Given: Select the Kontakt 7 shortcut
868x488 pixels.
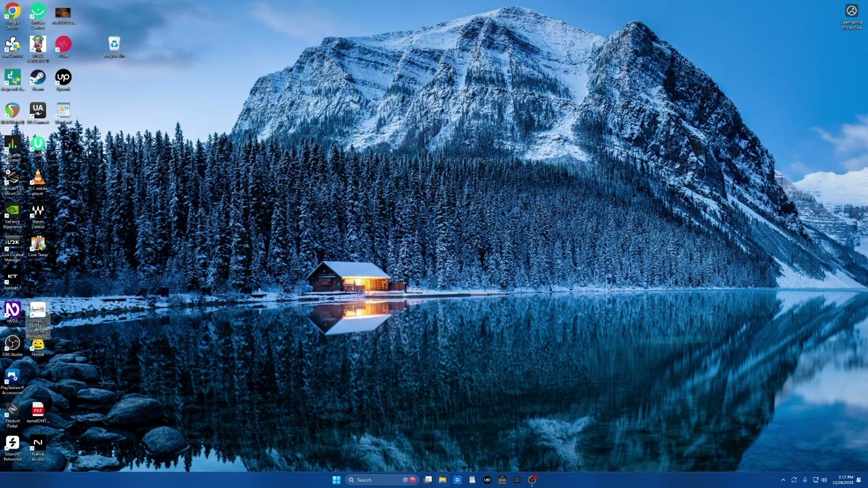Looking at the screenshot, I should click(x=12, y=280).
